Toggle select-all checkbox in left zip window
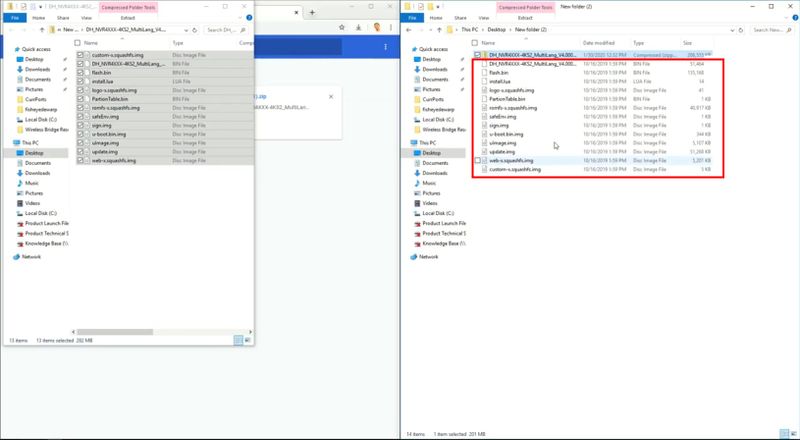 tap(78, 43)
